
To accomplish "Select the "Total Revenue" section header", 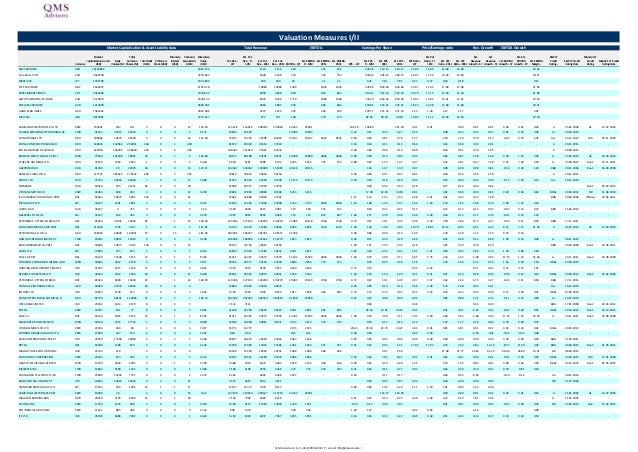I will [x=255, y=48].
